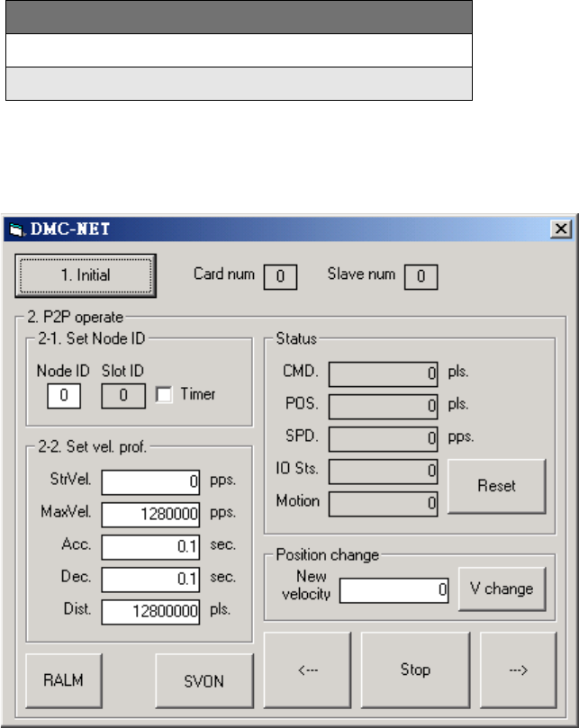Image resolution: width=579 pixels, height=728 pixels.
Task: Click the POS. status field
Action: pos(383,407)
